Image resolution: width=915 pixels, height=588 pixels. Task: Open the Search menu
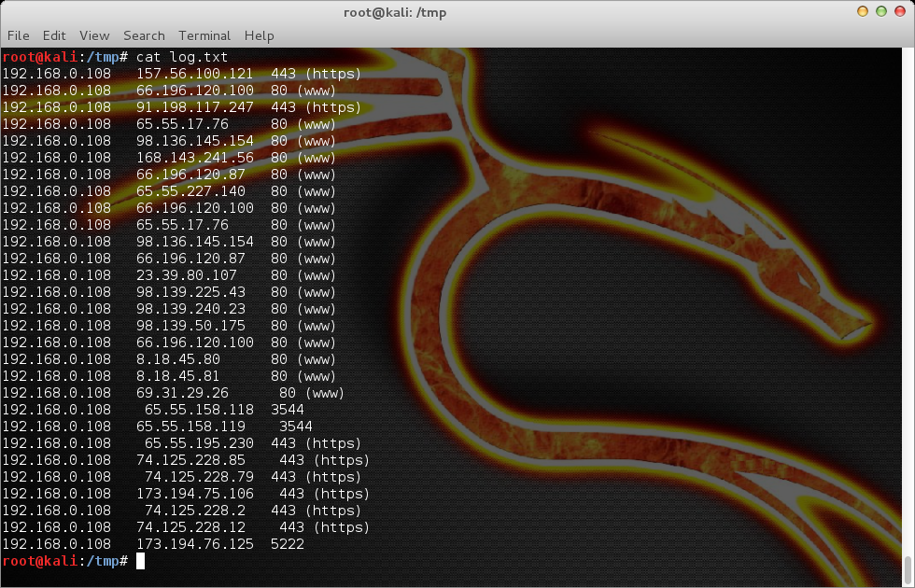pyautogui.click(x=144, y=35)
